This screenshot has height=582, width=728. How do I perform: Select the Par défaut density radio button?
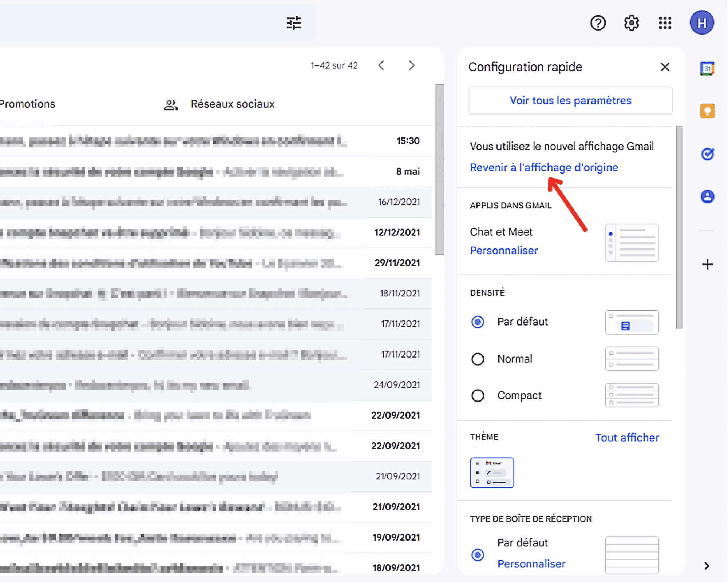point(478,322)
